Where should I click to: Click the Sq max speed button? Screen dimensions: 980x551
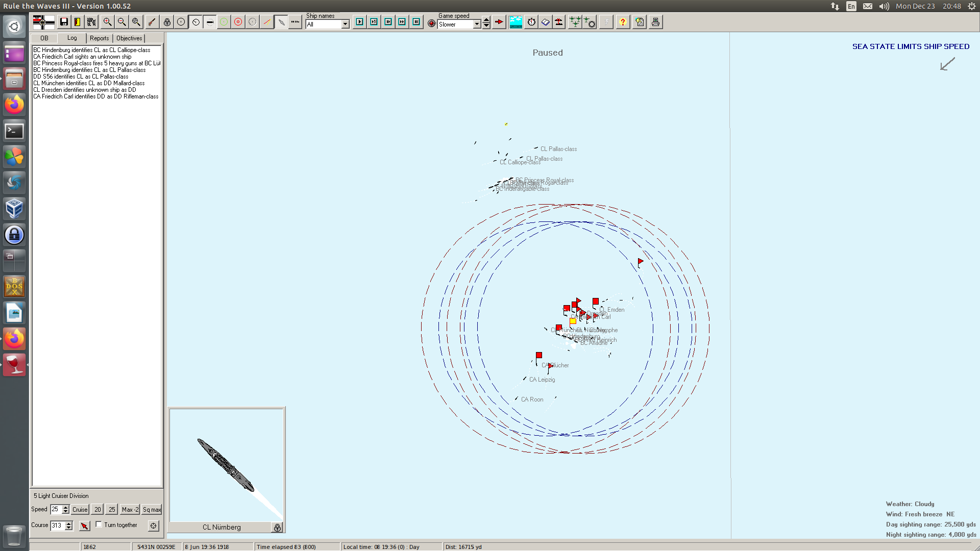(x=152, y=510)
